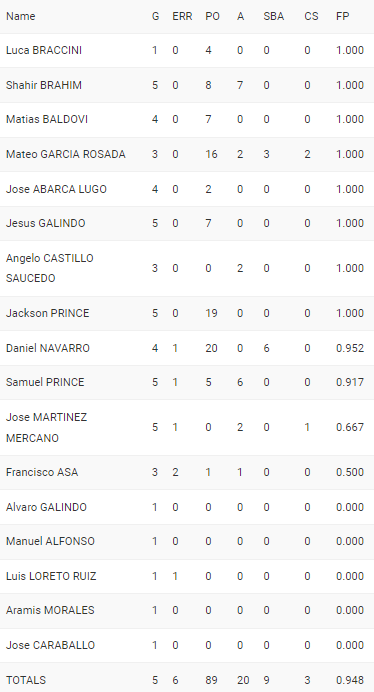
Task: Sort by the SBA column header
Action: (x=273, y=16)
